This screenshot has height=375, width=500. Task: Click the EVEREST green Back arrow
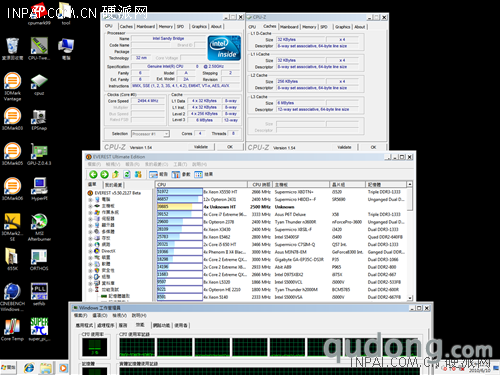pos(93,174)
